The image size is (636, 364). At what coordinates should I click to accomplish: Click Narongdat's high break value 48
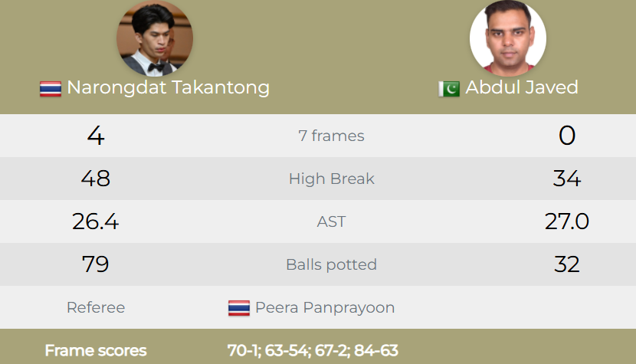click(96, 179)
